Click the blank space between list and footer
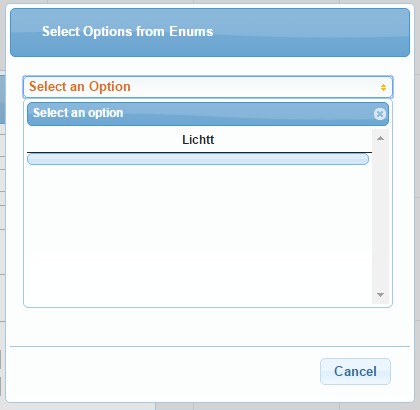Image resolution: width=420 pixels, height=410 pixels. pyautogui.click(x=210, y=327)
